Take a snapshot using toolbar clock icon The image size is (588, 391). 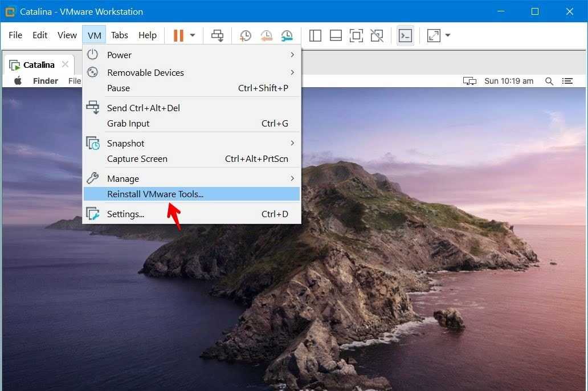tap(245, 36)
